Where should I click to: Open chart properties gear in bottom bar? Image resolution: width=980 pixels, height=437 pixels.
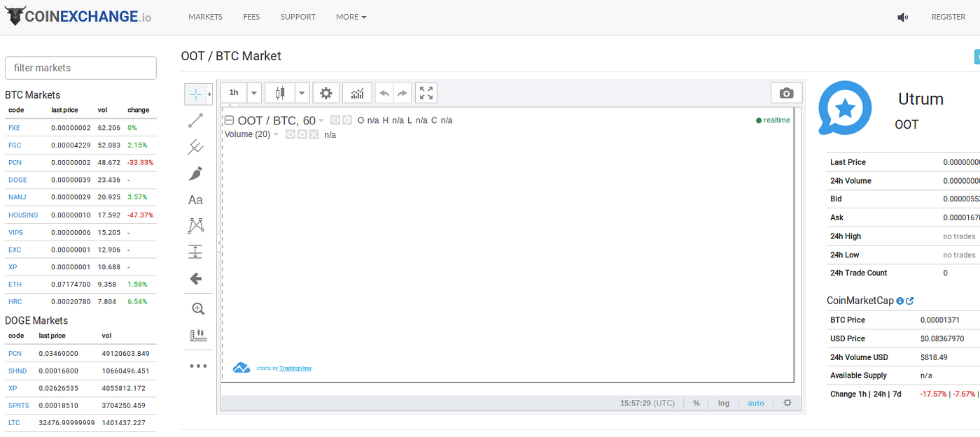787,403
